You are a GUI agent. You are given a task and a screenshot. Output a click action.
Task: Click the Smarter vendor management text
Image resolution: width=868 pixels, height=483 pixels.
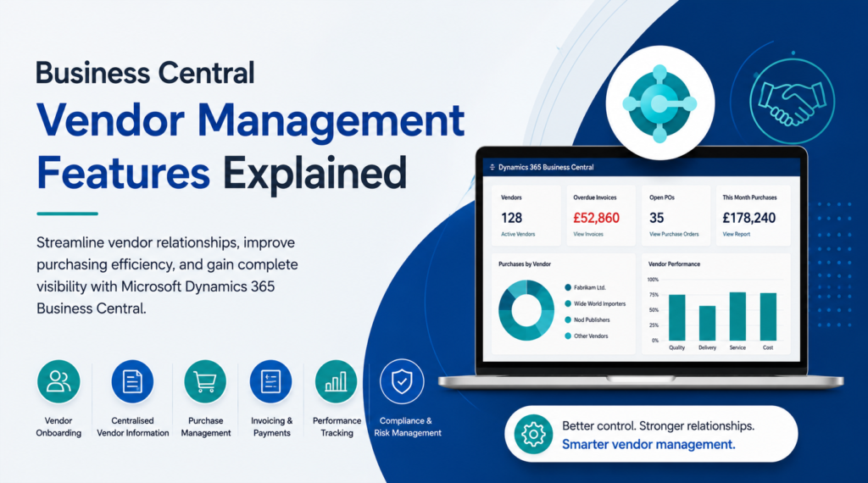648,444
